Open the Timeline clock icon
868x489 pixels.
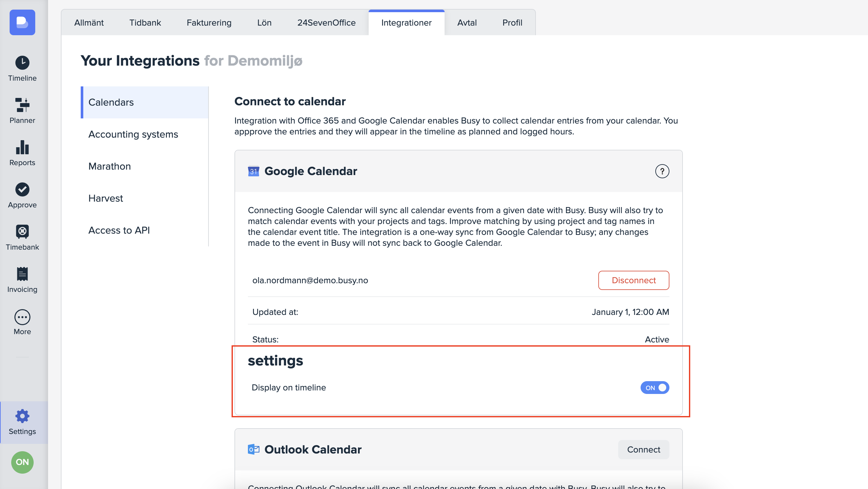tap(22, 63)
